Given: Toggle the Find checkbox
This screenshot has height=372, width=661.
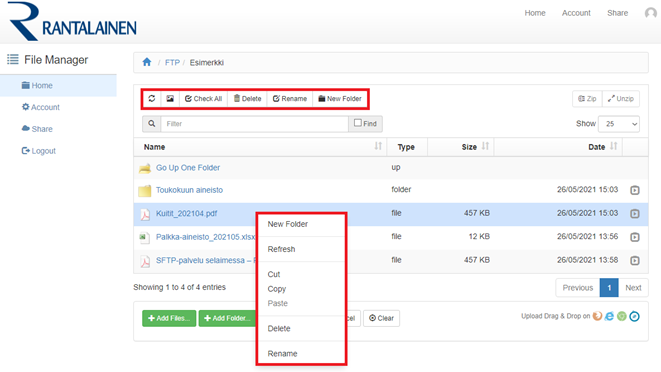Looking at the screenshot, I should [x=358, y=123].
